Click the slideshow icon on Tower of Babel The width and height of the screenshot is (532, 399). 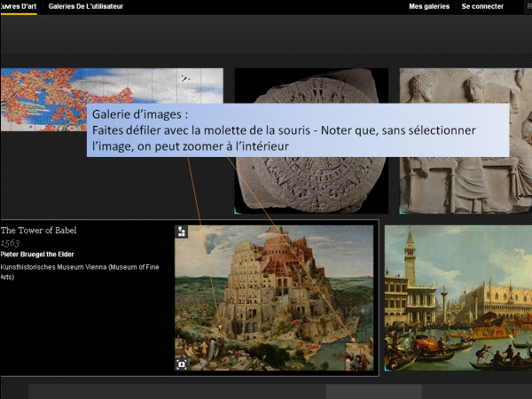coord(182,364)
